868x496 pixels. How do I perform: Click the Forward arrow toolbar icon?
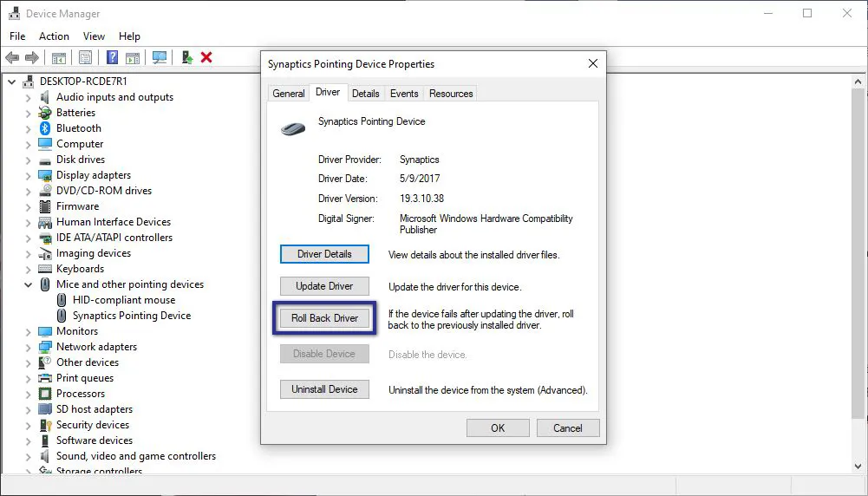(31, 57)
